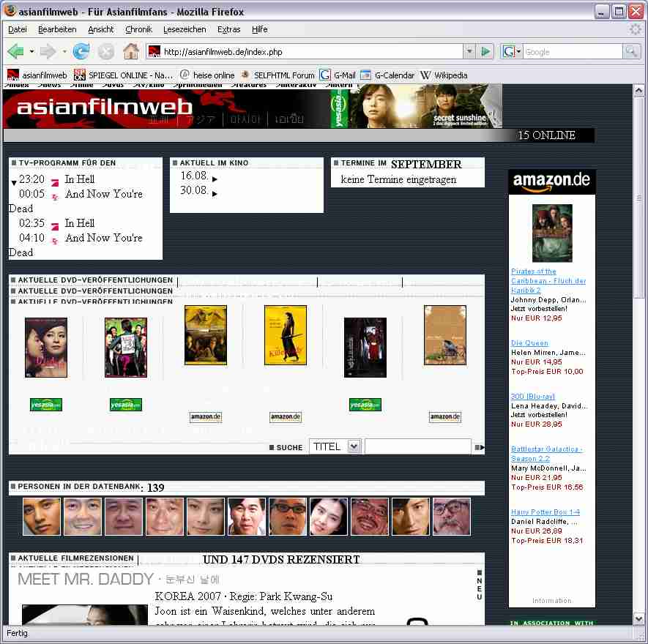Expand the 16.08. cinema date arrow

click(215, 179)
